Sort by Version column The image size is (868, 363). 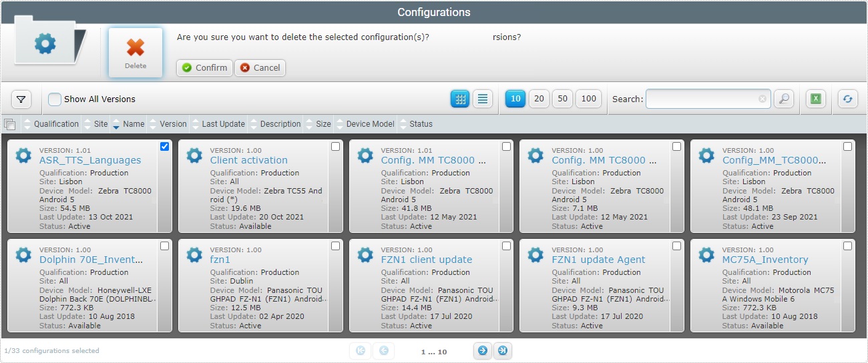[173, 124]
